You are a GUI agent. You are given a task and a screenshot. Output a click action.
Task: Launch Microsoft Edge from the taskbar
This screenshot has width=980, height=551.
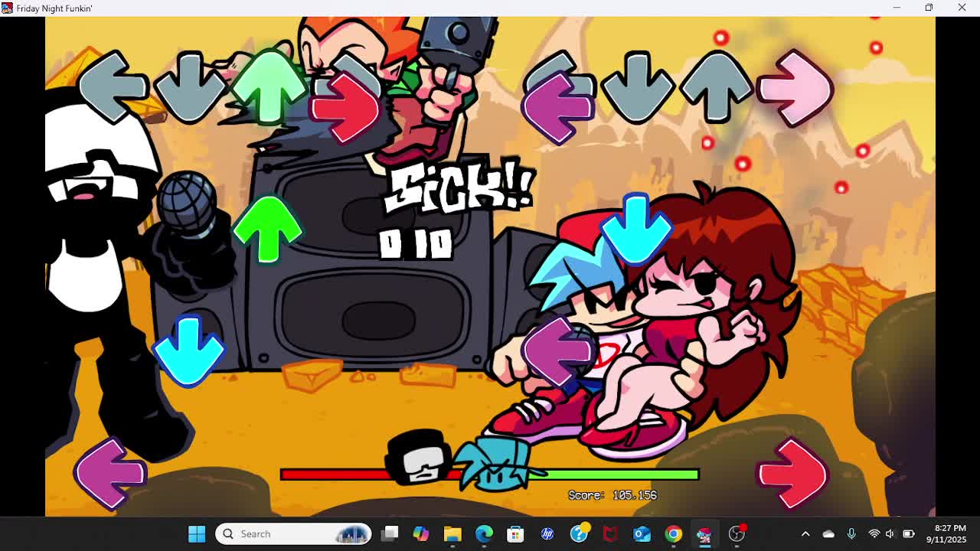coord(484,533)
